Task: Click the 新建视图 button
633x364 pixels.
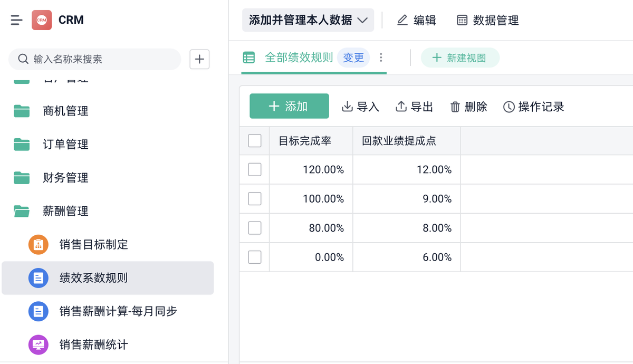Action: pos(460,58)
